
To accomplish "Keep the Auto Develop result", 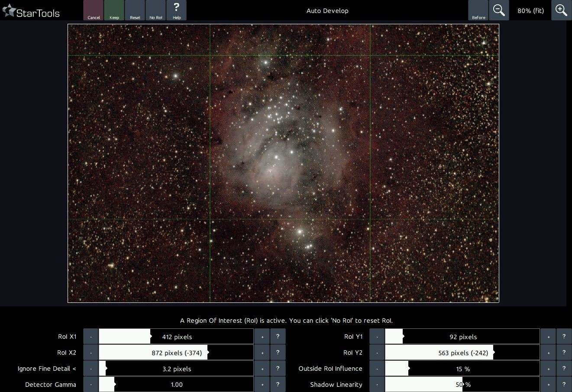I will point(114,10).
